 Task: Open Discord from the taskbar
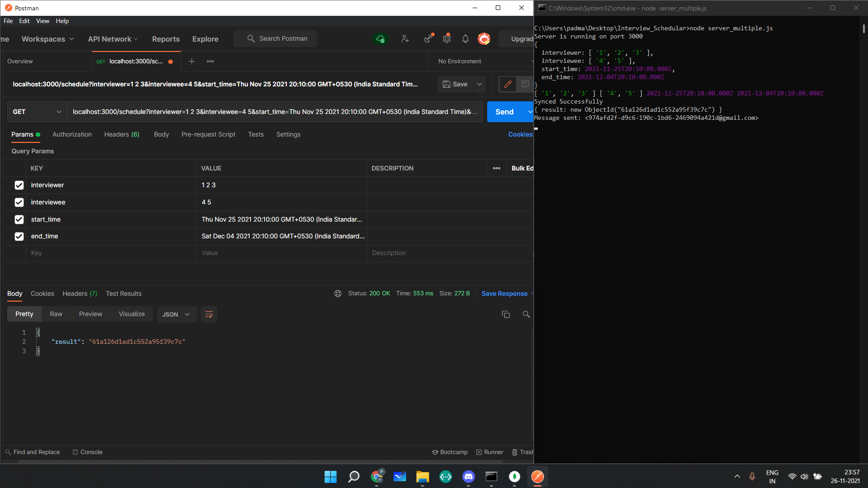469,477
